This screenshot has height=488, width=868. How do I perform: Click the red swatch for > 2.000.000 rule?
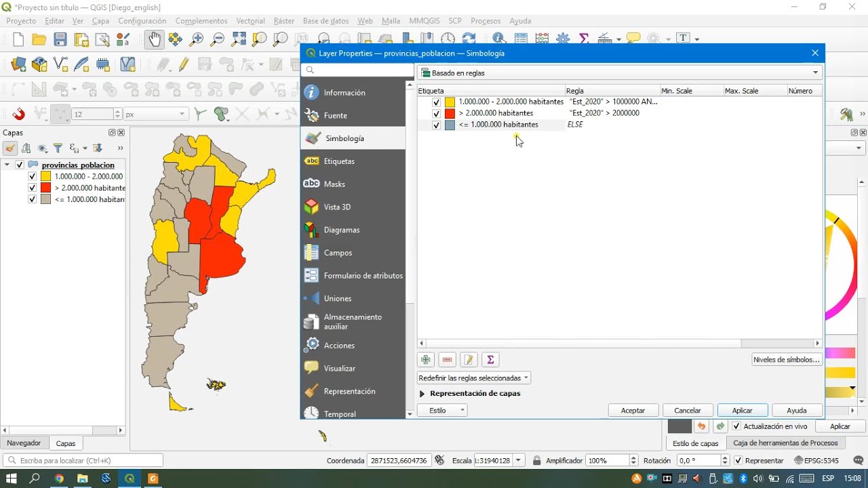pyautogui.click(x=450, y=114)
